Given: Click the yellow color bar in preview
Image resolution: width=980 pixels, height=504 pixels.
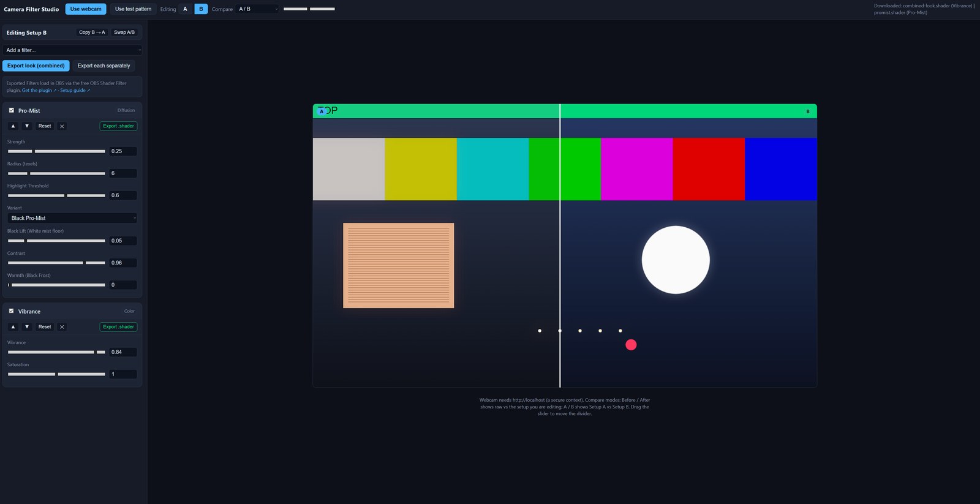Looking at the screenshot, I should [x=421, y=169].
